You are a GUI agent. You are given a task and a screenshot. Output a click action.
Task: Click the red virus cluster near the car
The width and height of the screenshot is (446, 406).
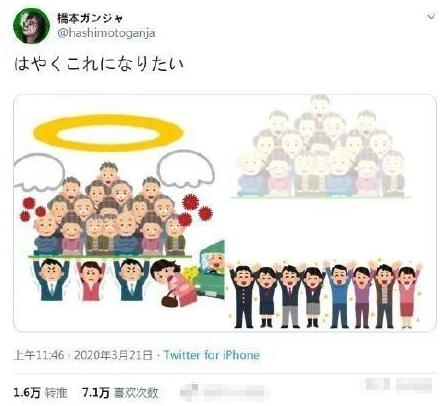point(195,211)
